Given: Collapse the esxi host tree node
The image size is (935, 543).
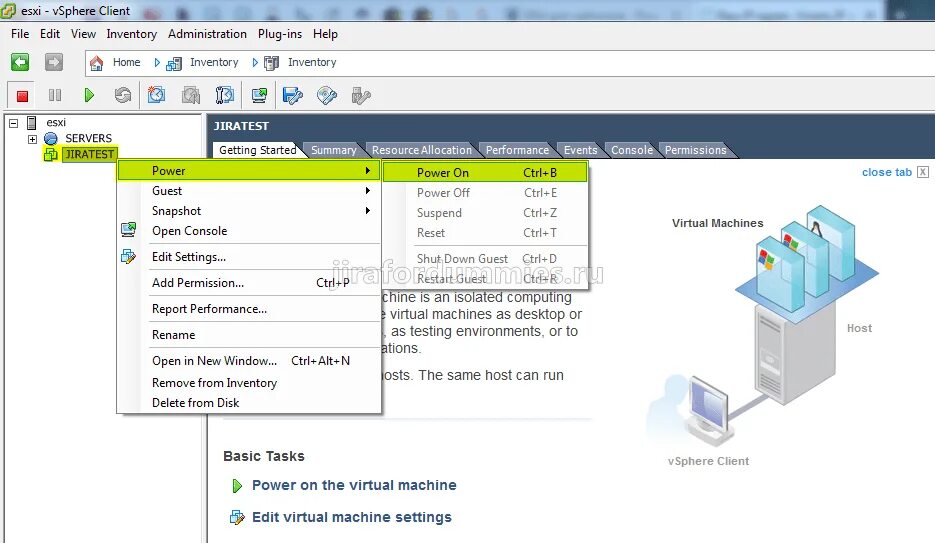Looking at the screenshot, I should point(13,123).
